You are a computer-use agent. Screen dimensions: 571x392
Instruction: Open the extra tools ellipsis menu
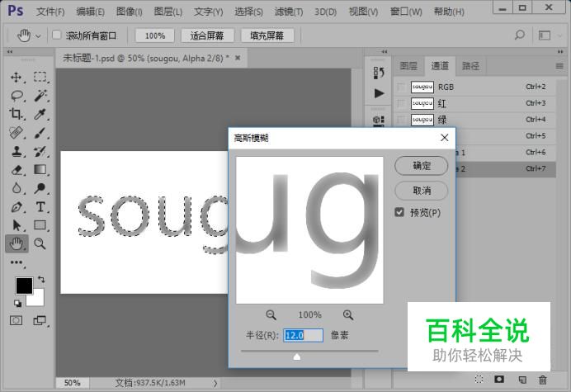click(17, 262)
